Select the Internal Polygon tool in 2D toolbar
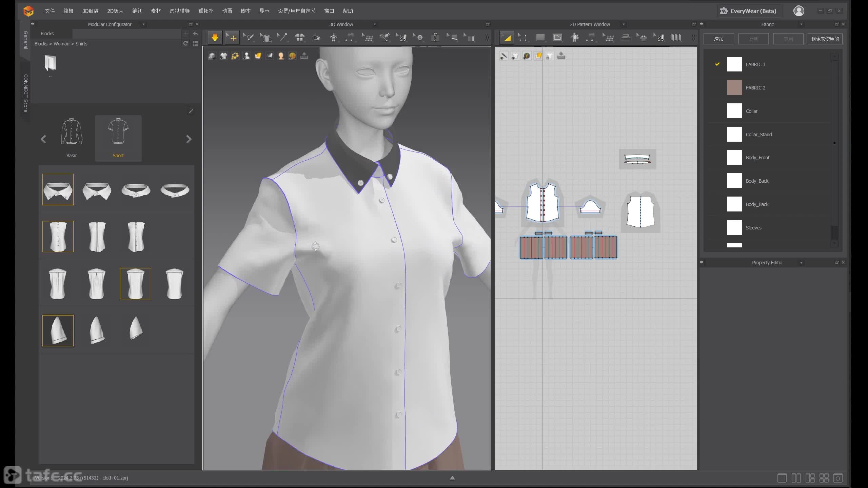 (557, 38)
